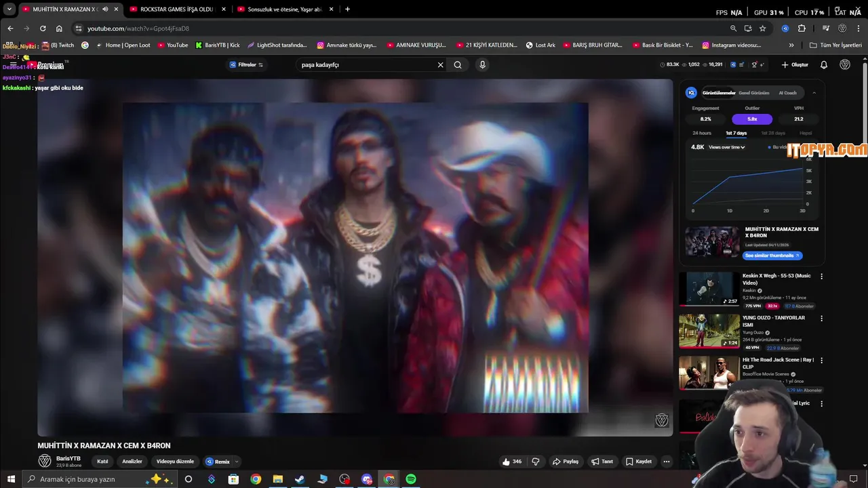Open Steam from the taskbar

[300, 479]
